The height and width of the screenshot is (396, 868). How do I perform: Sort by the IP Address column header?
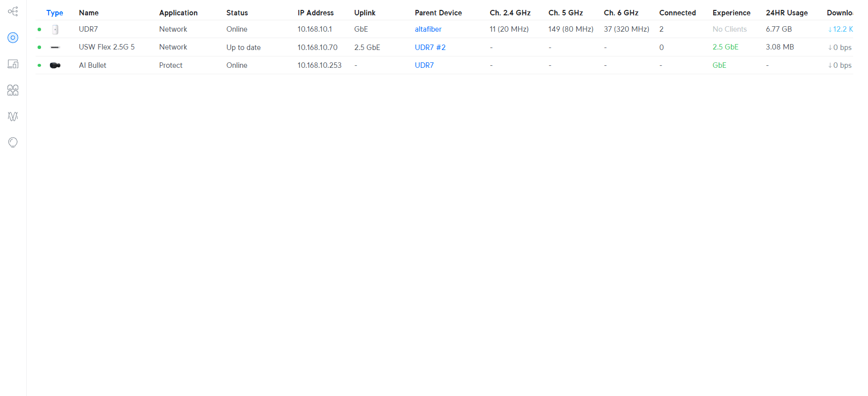pos(316,13)
